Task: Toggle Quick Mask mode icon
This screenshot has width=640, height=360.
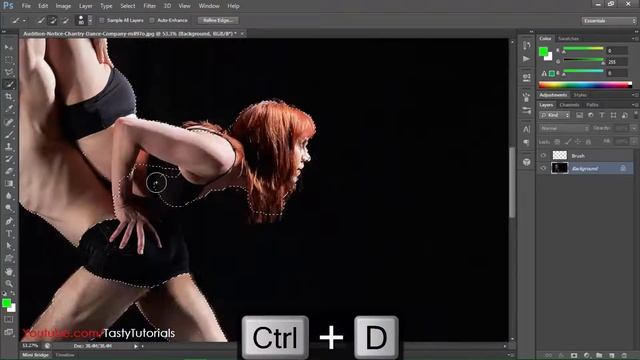Action: click(x=9, y=320)
